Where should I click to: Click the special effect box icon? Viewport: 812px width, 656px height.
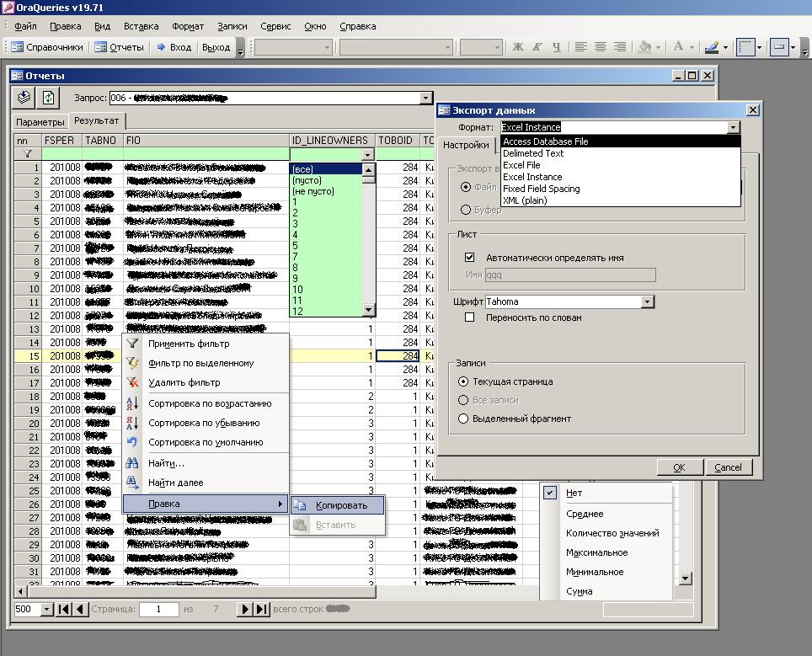tap(779, 47)
